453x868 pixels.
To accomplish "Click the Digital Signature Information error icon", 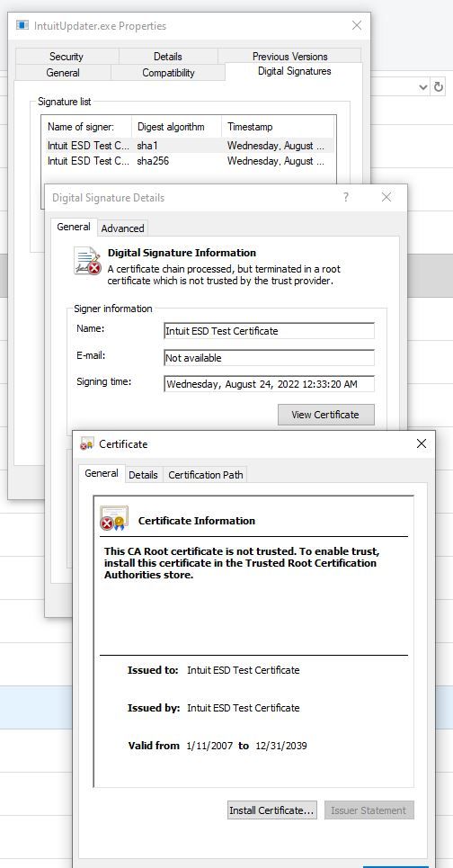I will pyautogui.click(x=88, y=261).
